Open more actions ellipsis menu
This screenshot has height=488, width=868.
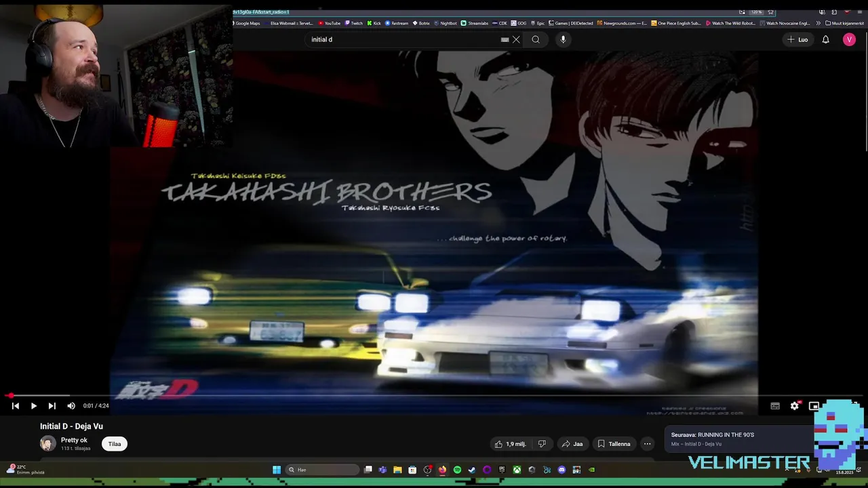click(647, 444)
